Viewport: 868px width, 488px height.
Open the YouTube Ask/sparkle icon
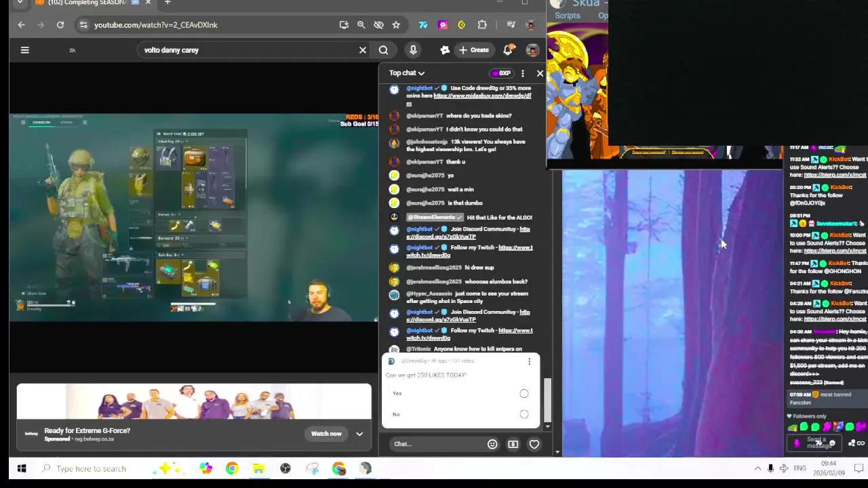click(445, 50)
